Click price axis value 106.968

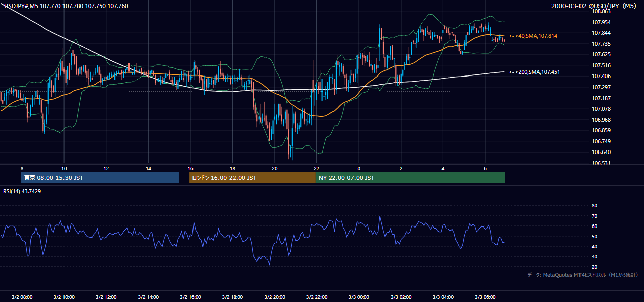(x=601, y=120)
